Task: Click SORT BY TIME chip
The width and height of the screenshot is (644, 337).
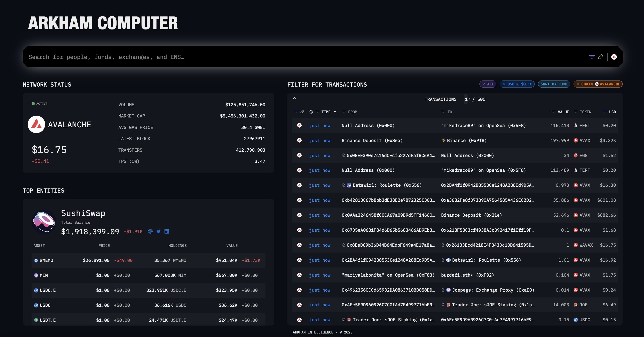Action: click(x=554, y=84)
